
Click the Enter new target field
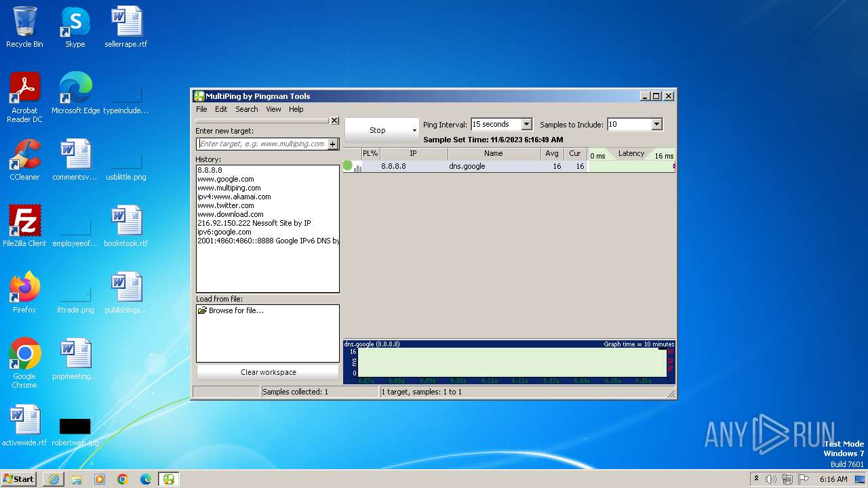click(262, 144)
